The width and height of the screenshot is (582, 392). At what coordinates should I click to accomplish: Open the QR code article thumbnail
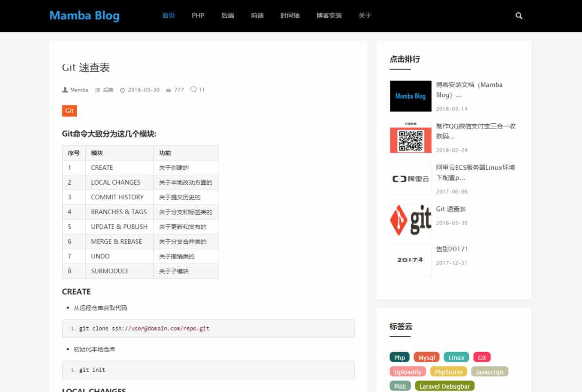(410, 137)
